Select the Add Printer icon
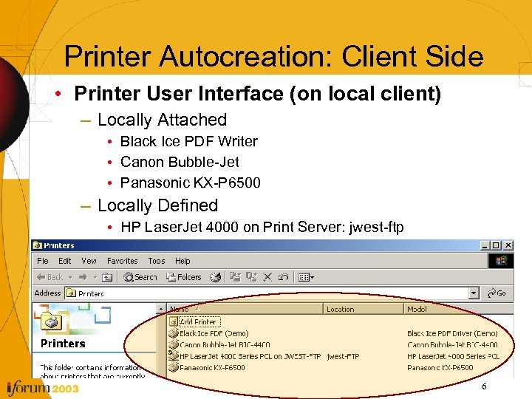Image resolution: width=532 pixels, height=399 pixels. [173, 321]
